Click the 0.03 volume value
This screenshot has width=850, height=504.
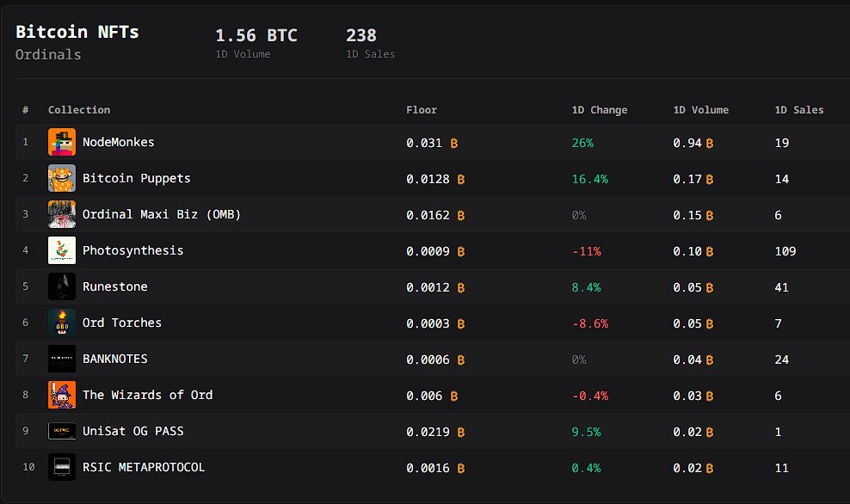(687, 396)
